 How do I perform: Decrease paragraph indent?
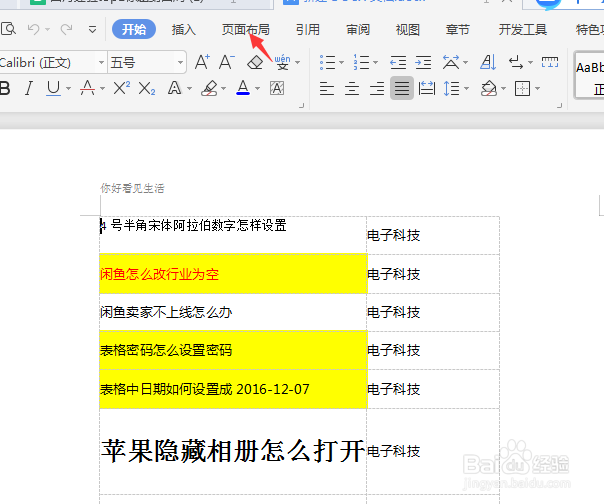click(x=398, y=62)
